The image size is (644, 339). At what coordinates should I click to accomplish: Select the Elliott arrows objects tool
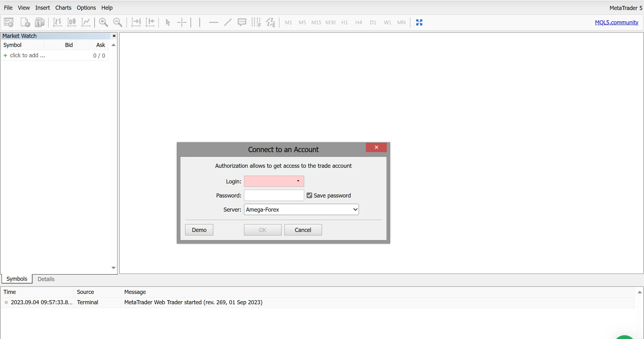coord(271,22)
